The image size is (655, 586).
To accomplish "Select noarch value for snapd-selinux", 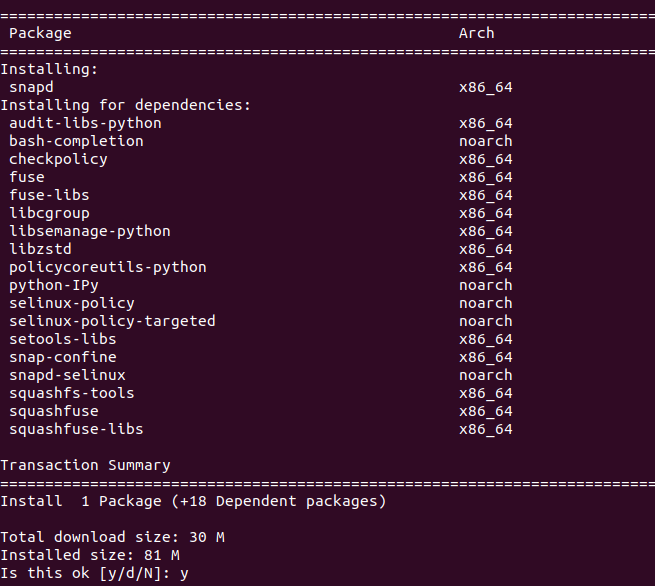I will tap(486, 375).
